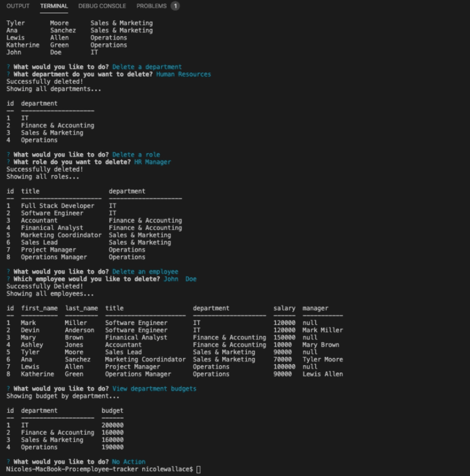470x476 pixels.
Task: Click the 'Delete a role' answer text
Action: coord(136,155)
